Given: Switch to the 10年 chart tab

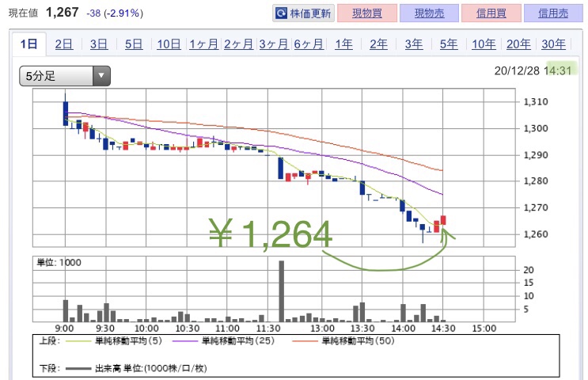Looking at the screenshot, I should point(484,44).
